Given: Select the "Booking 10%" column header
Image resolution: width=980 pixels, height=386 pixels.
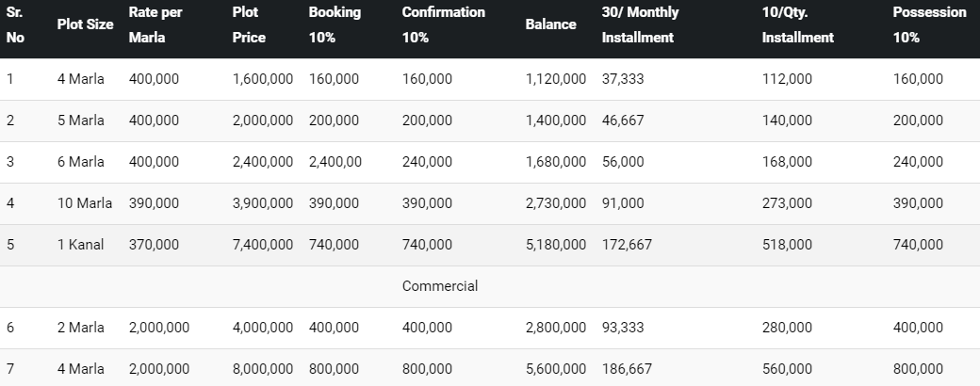Looking at the screenshot, I should pos(335,25).
